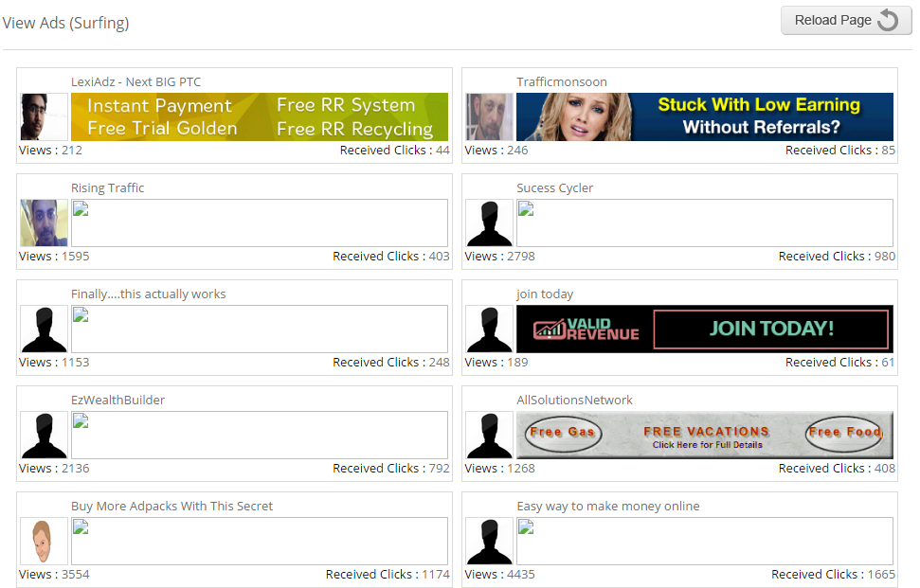Click Views : 212 text
This screenshot has height=588, width=920.
[x=50, y=151]
